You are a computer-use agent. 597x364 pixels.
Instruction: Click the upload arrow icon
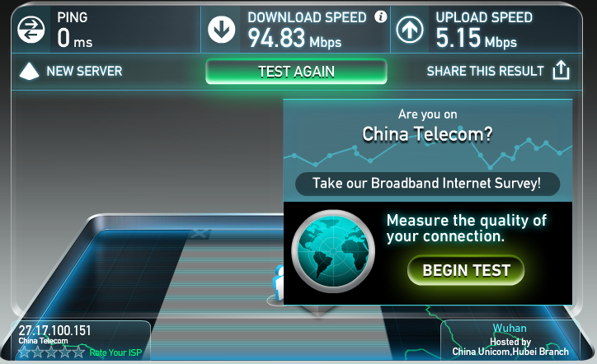(410, 30)
